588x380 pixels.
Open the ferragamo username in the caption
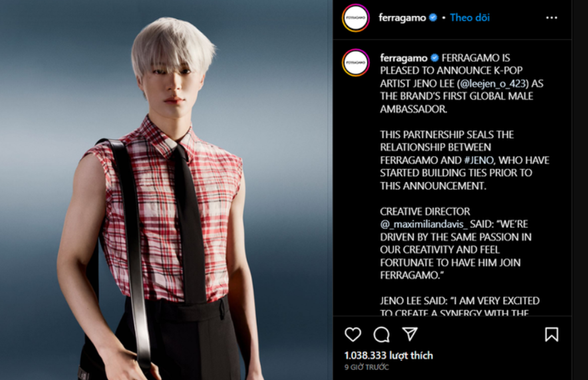pyautogui.click(x=404, y=58)
